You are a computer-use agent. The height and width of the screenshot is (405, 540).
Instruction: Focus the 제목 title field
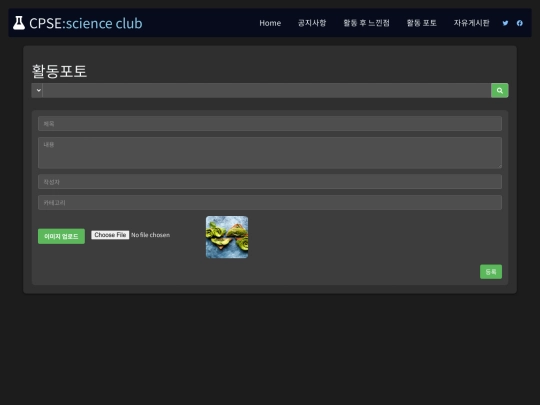click(270, 123)
